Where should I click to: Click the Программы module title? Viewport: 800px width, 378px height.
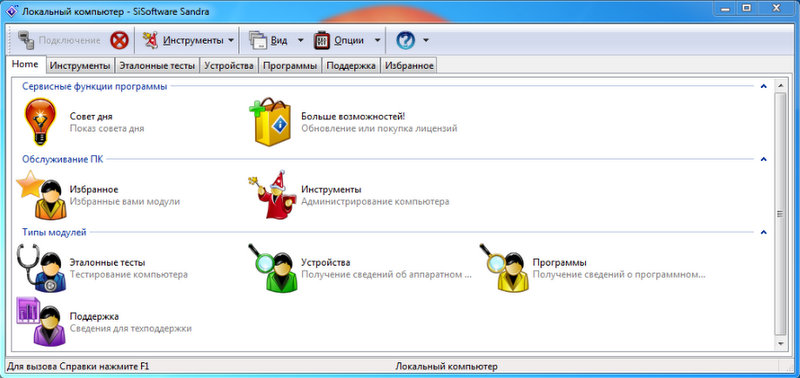pyautogui.click(x=559, y=263)
